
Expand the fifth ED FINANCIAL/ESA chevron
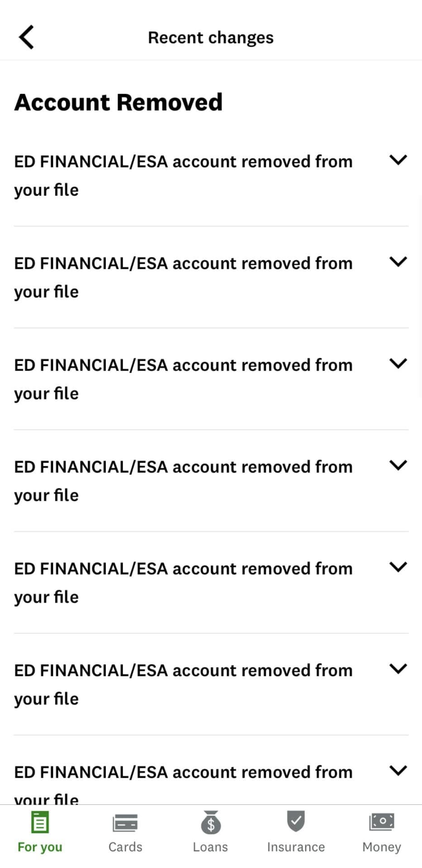click(x=398, y=567)
